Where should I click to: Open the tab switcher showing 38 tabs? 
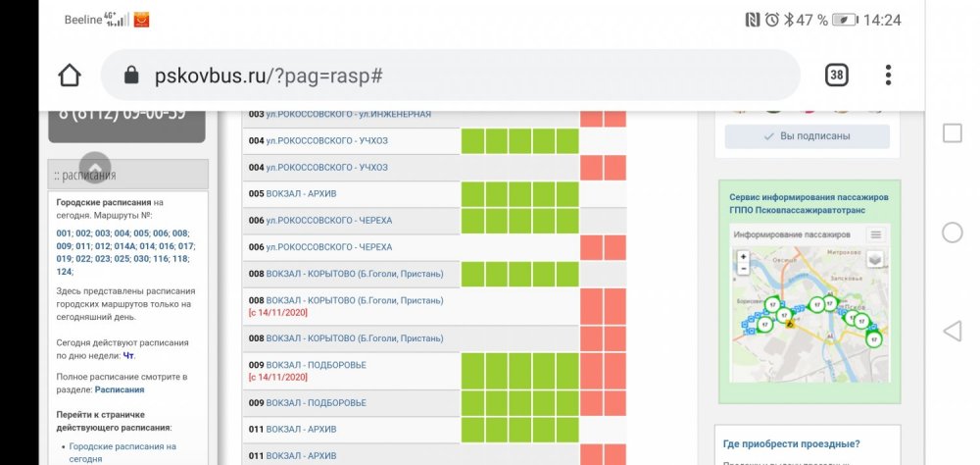pyautogui.click(x=837, y=76)
